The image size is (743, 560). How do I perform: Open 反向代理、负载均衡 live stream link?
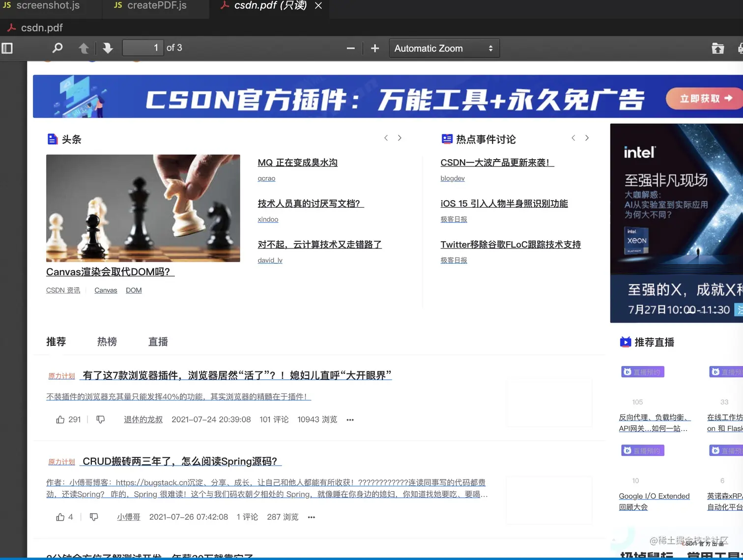point(654,423)
